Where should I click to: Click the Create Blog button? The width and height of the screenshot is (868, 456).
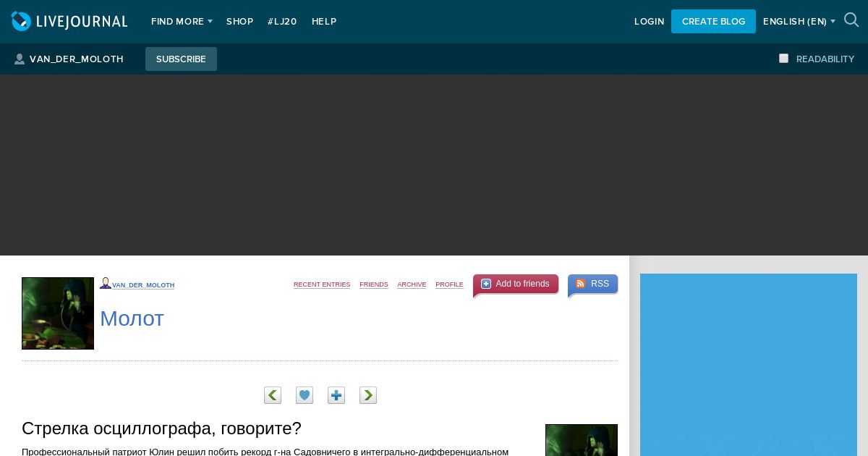[713, 22]
